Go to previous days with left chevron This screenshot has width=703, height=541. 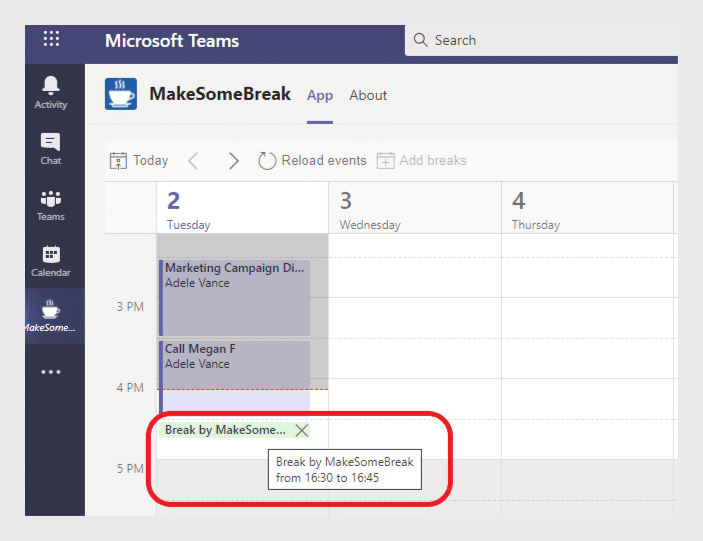coord(193,160)
